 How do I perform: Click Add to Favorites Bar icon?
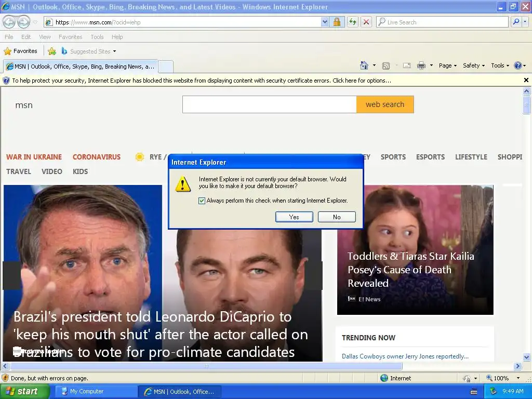click(x=52, y=51)
